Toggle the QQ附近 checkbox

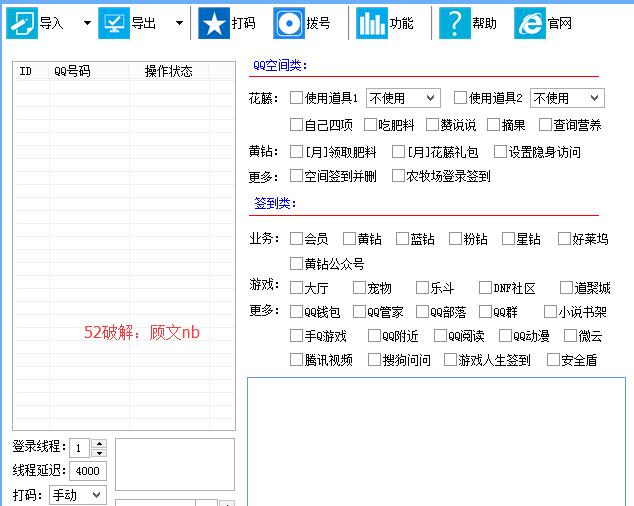[374, 336]
